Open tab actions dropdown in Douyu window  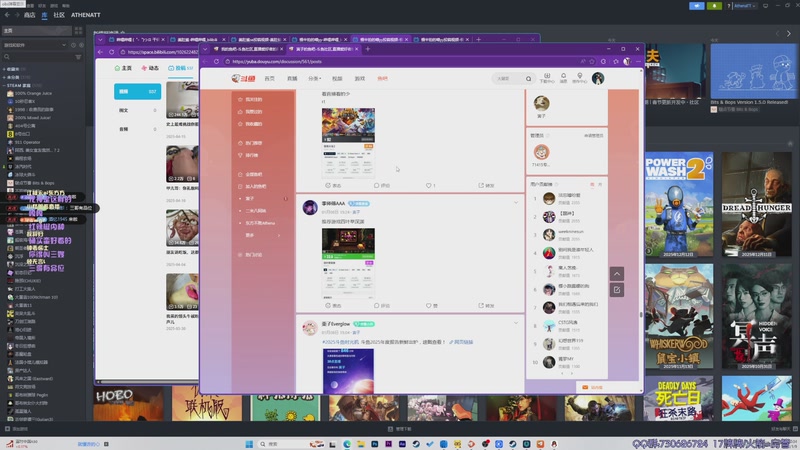click(205, 49)
